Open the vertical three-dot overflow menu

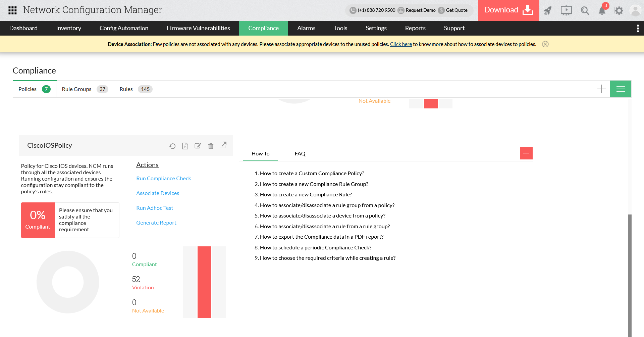(x=638, y=28)
